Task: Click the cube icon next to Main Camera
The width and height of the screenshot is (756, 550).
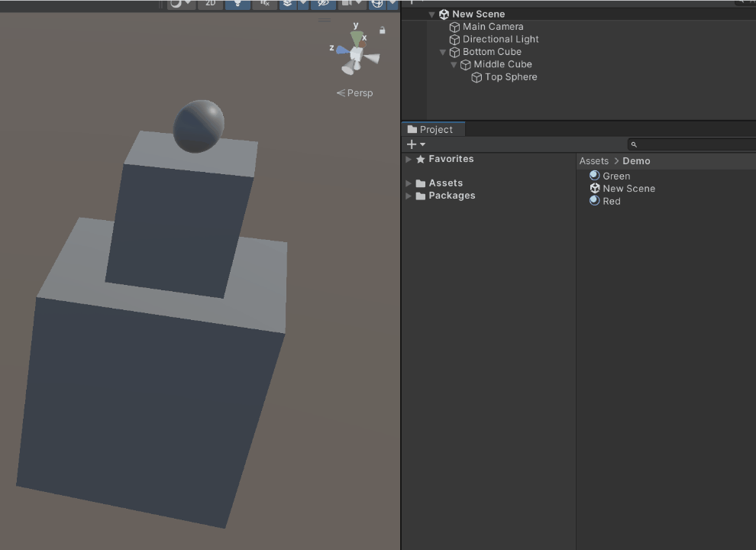Action: point(454,27)
